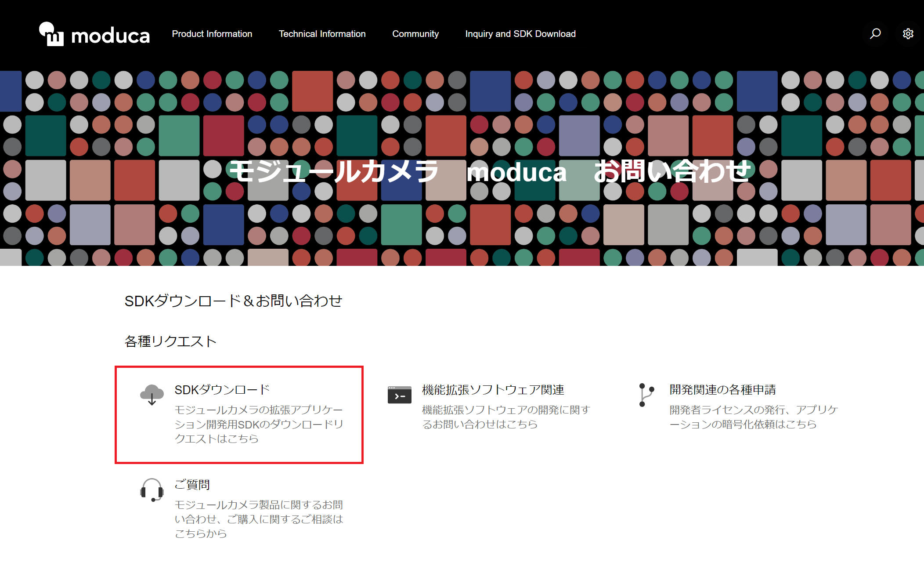Screen dimensions: 924x566
Task: Click the モジュールカメラ moduca お問い合わせ banner title
Action: click(490, 171)
